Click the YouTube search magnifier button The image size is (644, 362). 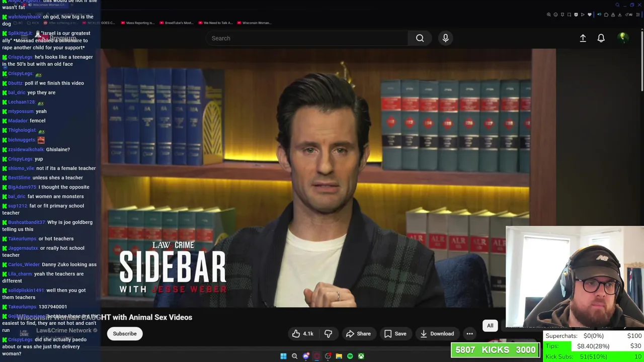(420, 38)
